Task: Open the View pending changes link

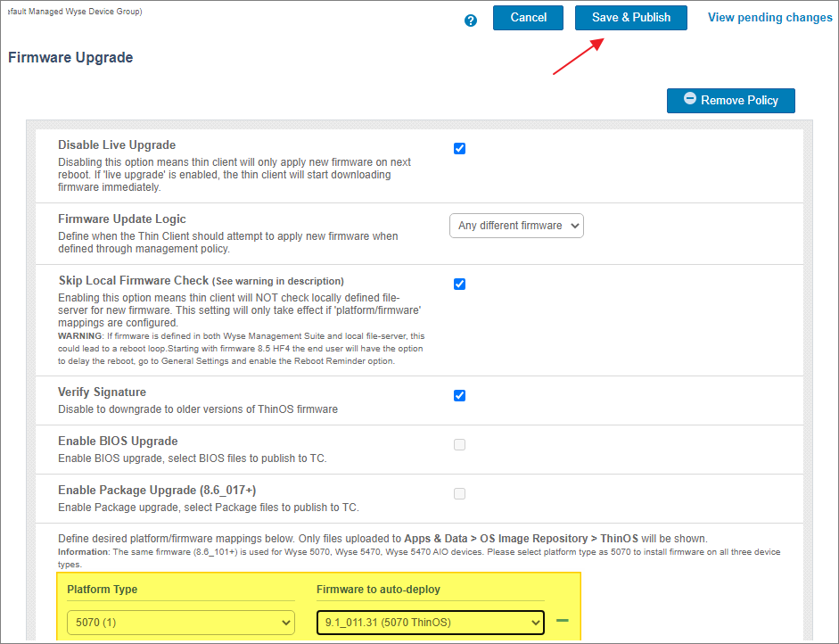Action: (769, 18)
